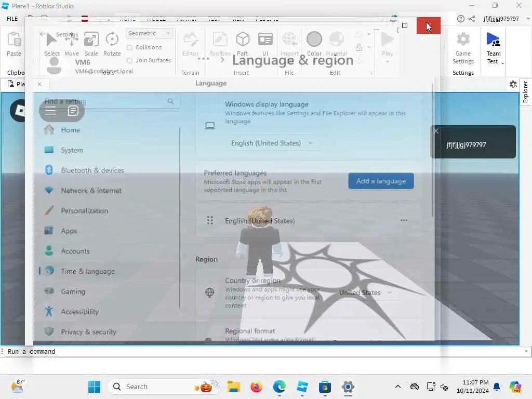Select the Paste tool in Roblox Studio
Screen dimensions: 532x399
14,44
